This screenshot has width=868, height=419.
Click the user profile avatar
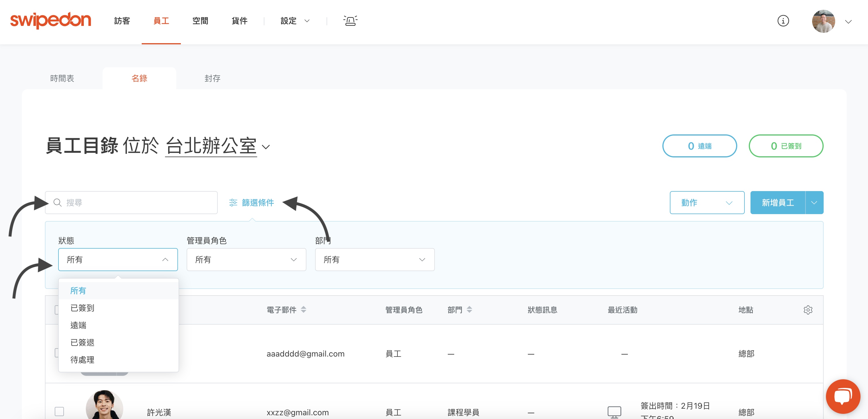(x=823, y=21)
